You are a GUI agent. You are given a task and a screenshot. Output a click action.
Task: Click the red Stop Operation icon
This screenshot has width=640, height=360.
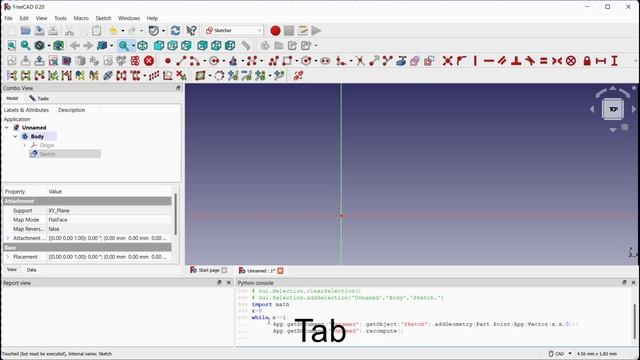pyautogui.click(x=149, y=61)
